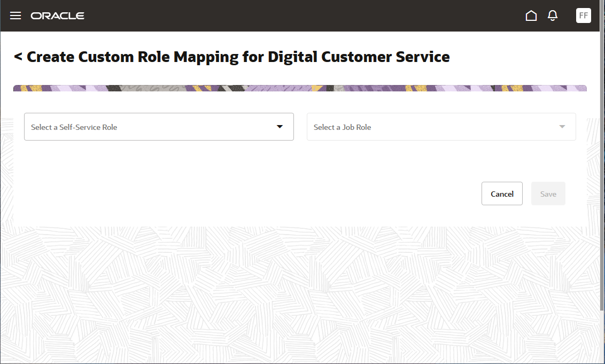Image resolution: width=605 pixels, height=364 pixels.
Task: Click the words 'Digital Customer Service' in title
Action: tap(359, 57)
